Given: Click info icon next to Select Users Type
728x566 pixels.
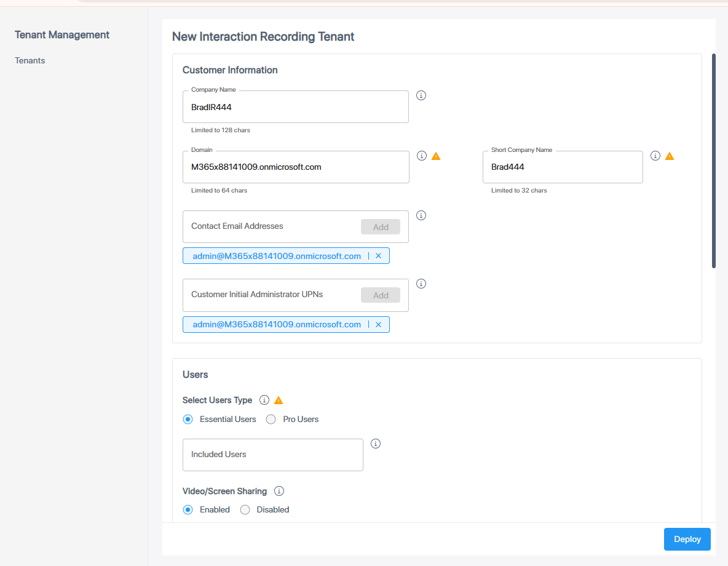Looking at the screenshot, I should pyautogui.click(x=264, y=400).
